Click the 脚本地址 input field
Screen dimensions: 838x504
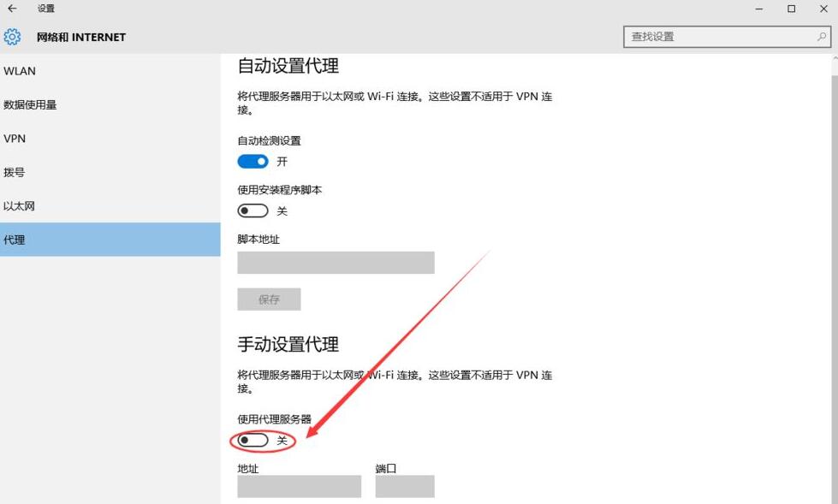pos(336,262)
